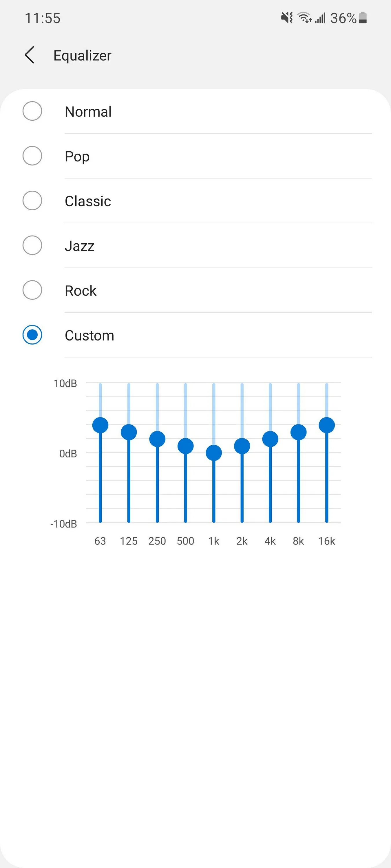Click the 8k band slider knob
The image size is (391, 868).
pyautogui.click(x=299, y=432)
